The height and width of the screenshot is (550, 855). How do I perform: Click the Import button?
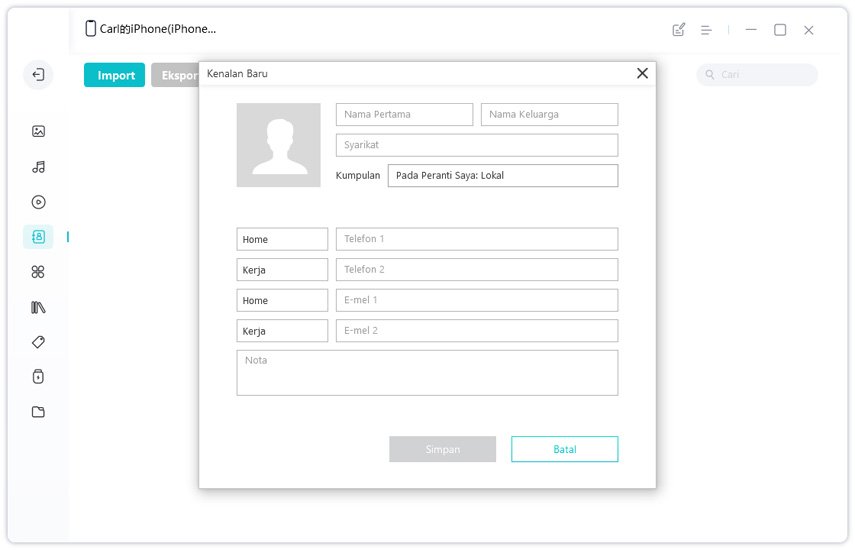pos(115,75)
